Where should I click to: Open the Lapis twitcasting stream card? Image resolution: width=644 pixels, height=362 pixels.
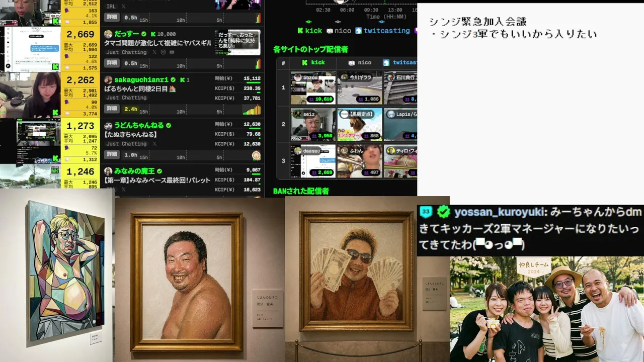click(400, 124)
